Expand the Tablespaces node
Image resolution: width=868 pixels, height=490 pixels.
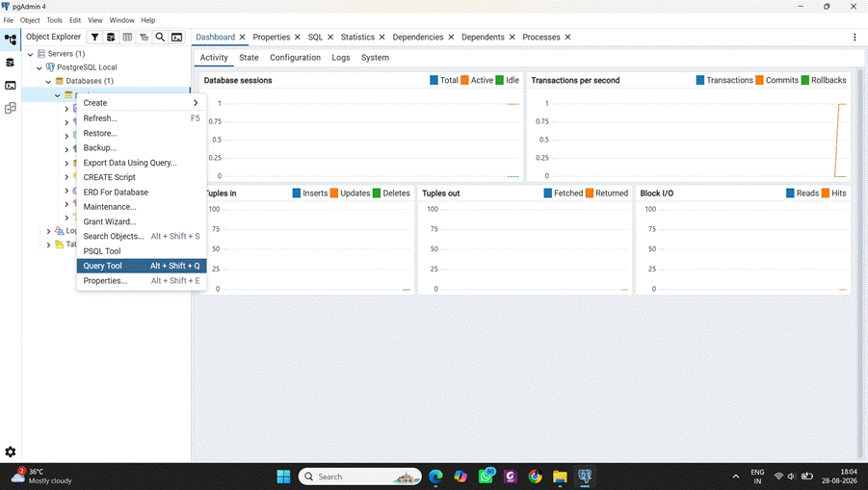tap(48, 245)
